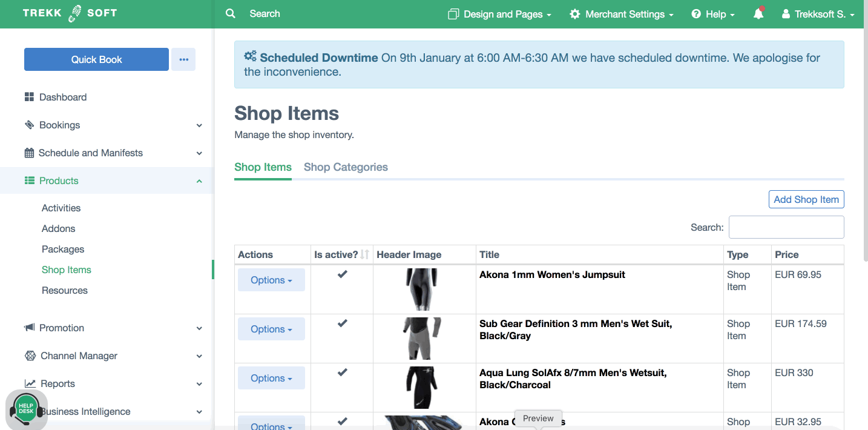
Task: Expand the Bookings menu chevron
Action: click(x=199, y=125)
